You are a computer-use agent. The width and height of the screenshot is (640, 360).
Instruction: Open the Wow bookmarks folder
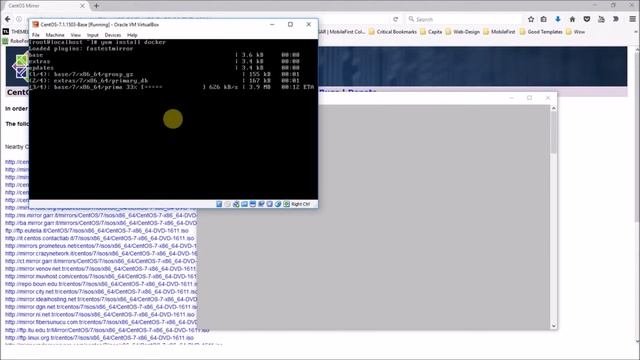(x=575, y=32)
